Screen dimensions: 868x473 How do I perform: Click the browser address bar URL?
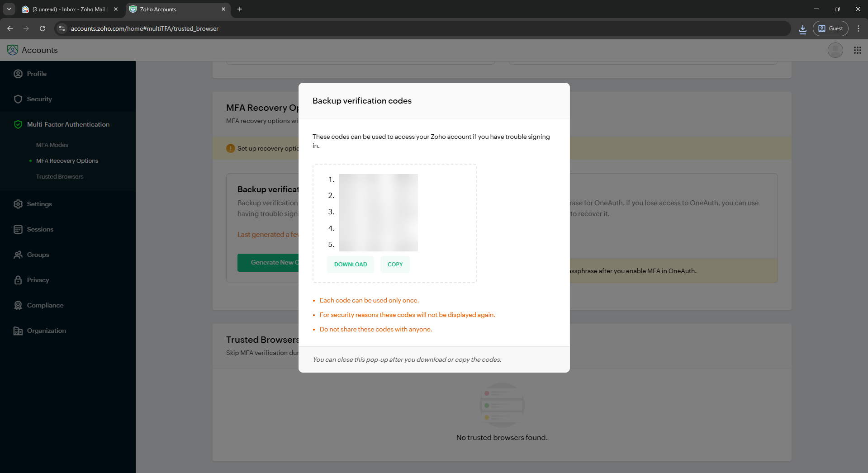[x=145, y=28]
